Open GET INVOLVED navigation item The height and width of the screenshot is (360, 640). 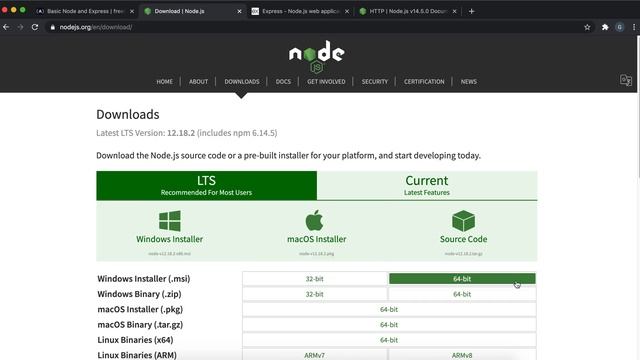pos(326,82)
